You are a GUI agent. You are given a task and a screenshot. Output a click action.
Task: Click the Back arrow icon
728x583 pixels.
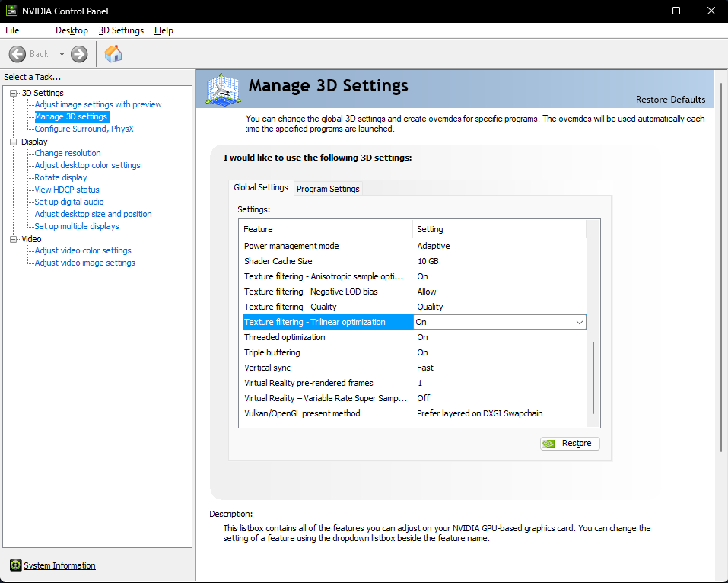(17, 54)
